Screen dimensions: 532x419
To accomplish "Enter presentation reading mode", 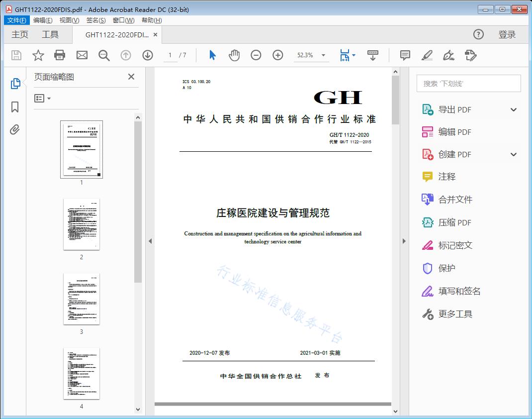I will (x=373, y=55).
